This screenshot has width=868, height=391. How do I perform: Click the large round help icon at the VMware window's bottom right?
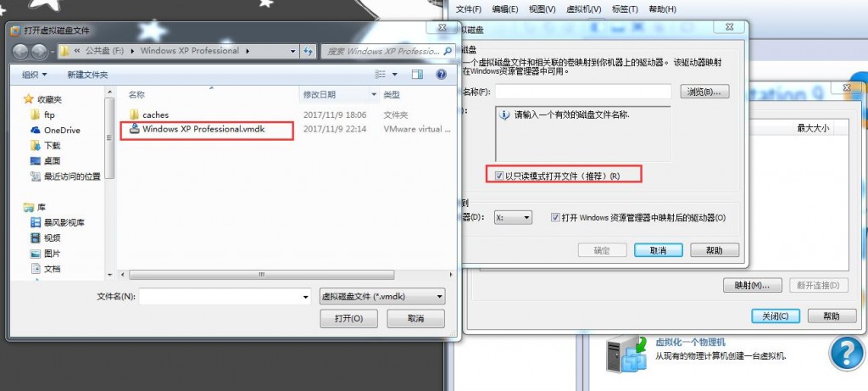(847, 353)
